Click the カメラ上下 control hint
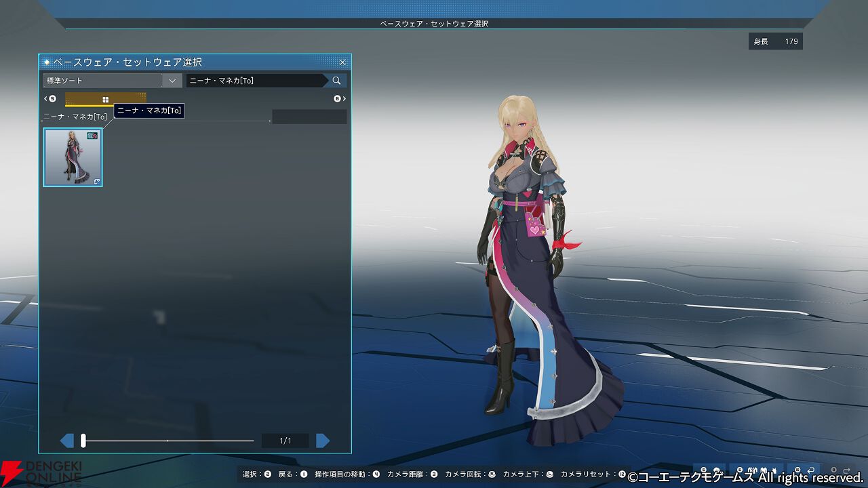 528,474
